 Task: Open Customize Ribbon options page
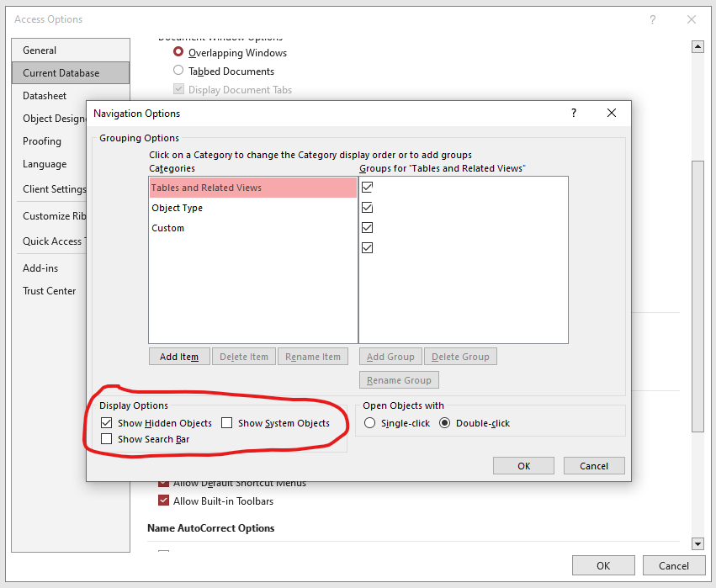click(x=50, y=216)
